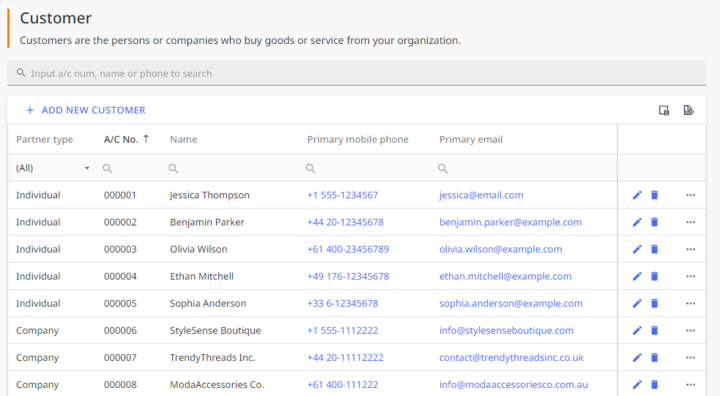
Task: Focus the customer search input field
Action: coord(356,73)
